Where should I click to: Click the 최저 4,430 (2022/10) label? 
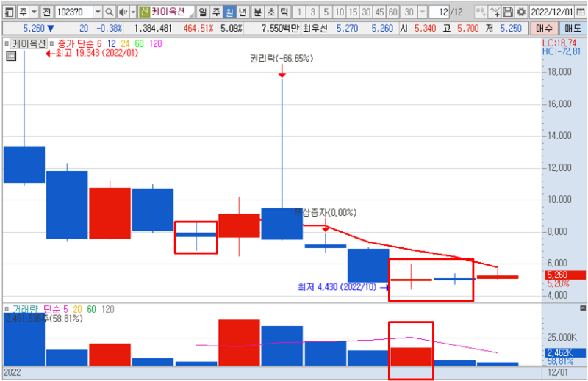click(x=337, y=287)
